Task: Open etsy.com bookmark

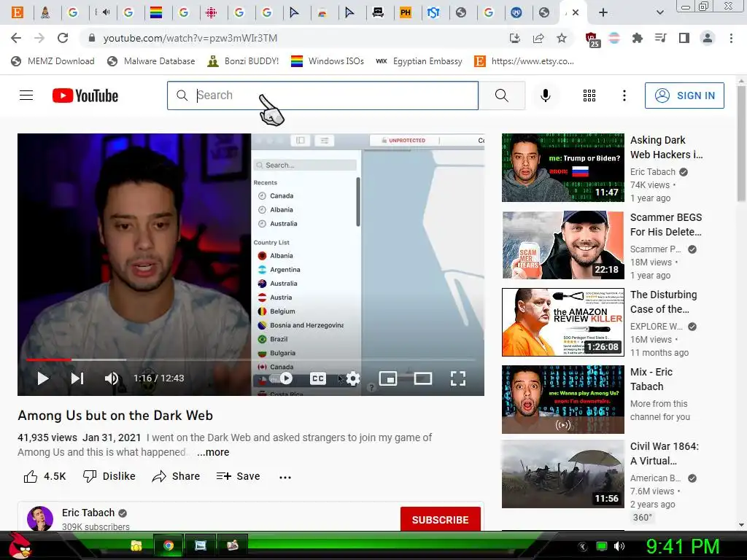Action: point(524,61)
